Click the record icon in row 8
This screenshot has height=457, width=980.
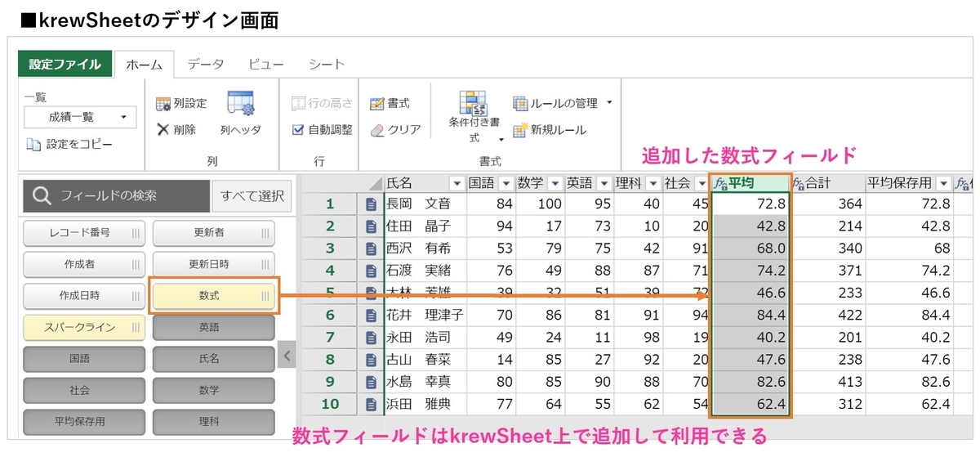coord(372,359)
